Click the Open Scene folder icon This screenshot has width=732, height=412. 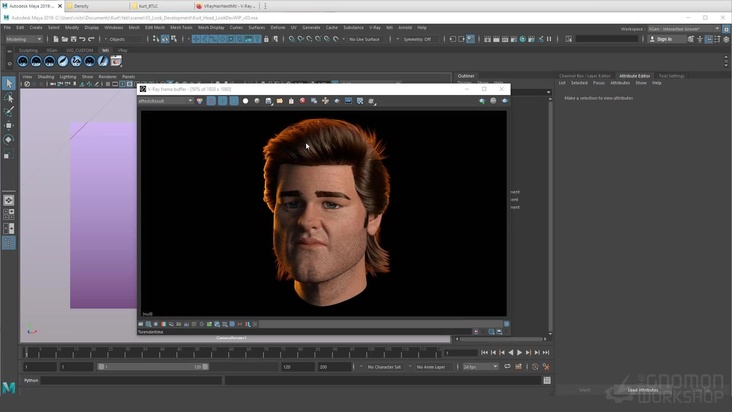point(65,39)
